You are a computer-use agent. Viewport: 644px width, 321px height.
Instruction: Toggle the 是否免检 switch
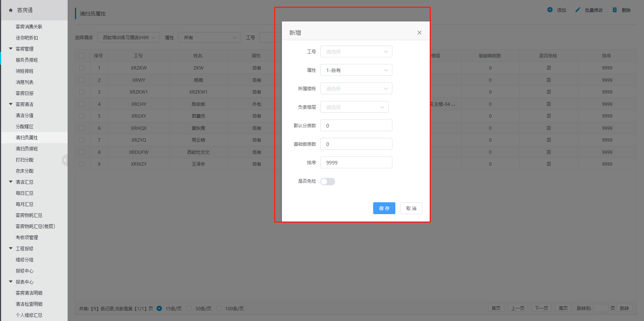click(x=328, y=182)
